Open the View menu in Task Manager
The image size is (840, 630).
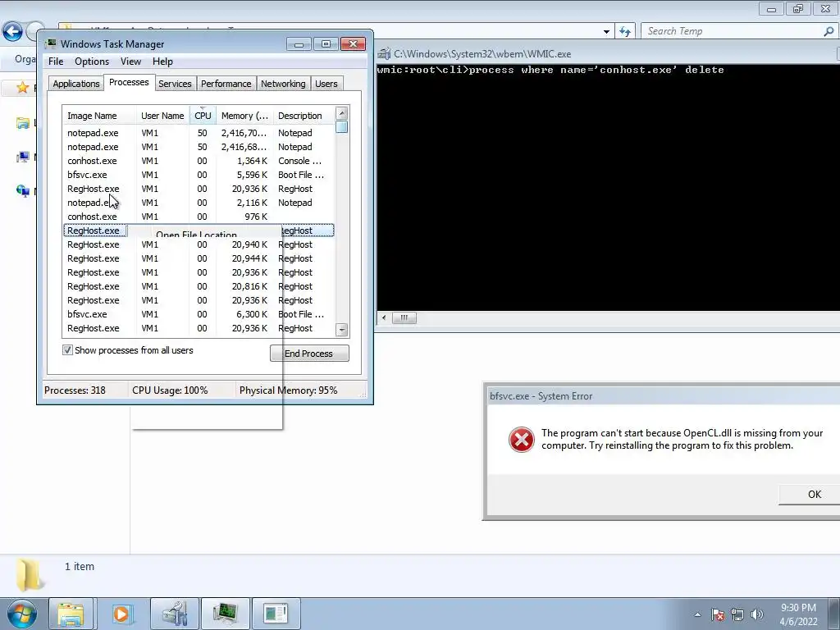130,62
